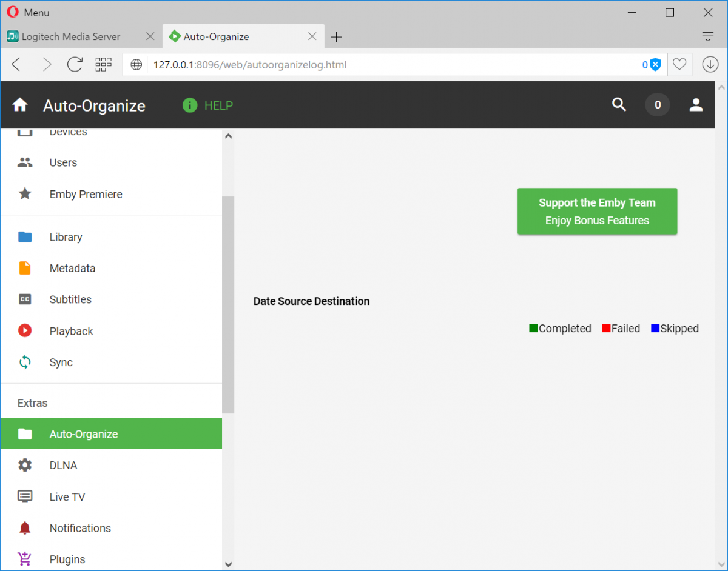Open the Notifications menu item
The image size is (728, 571).
tap(111, 528)
